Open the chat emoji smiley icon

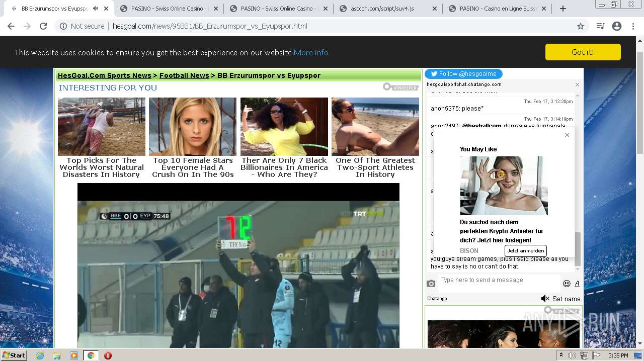(567, 284)
